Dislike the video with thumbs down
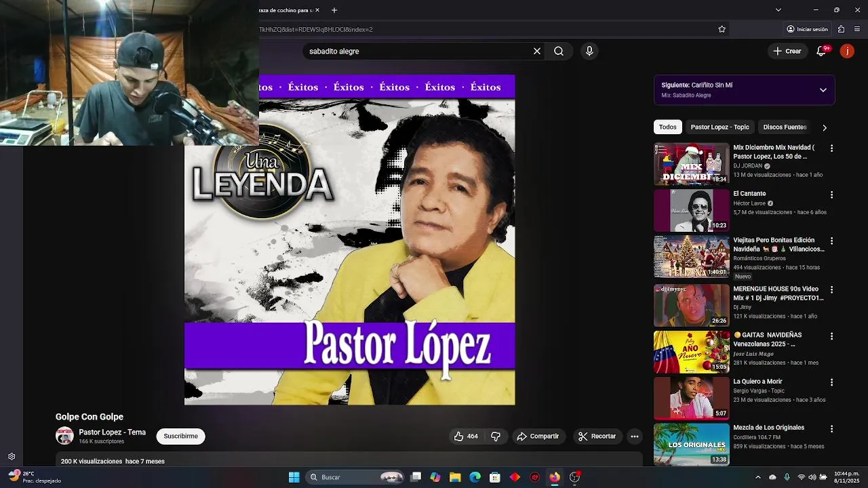This screenshot has height=488, width=868. point(496,436)
